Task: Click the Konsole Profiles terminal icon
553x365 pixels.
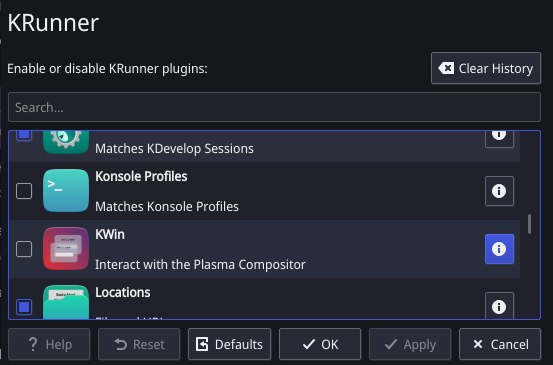Action: click(66, 190)
